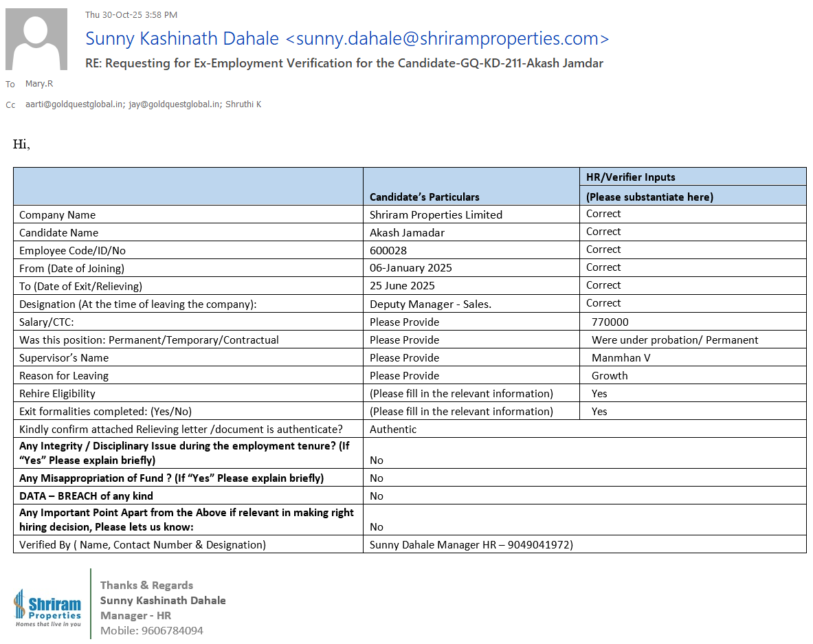Image resolution: width=813 pixels, height=644 pixels.
Task: Click Were under probation/ Permanent cell
Action: point(675,340)
